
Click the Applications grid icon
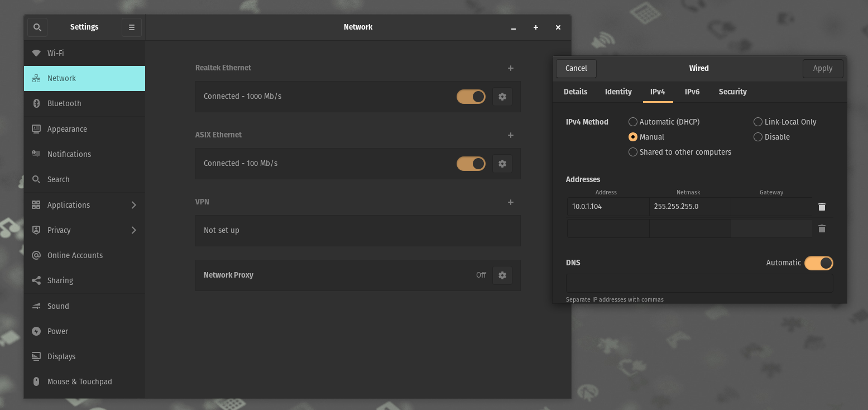click(36, 205)
